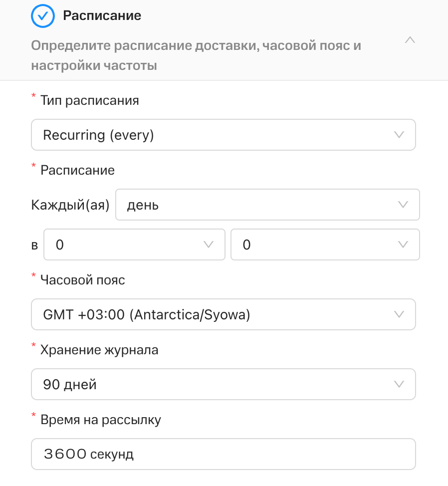The height and width of the screenshot is (486, 448).
Task: Open the minutes selector on the right
Action: [325, 244]
